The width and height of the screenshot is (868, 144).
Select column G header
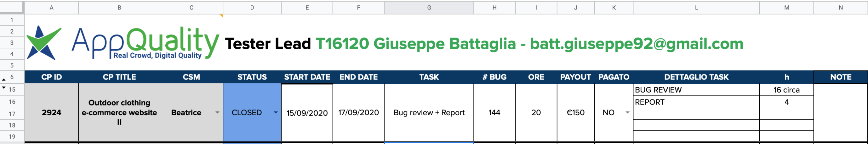tap(429, 8)
